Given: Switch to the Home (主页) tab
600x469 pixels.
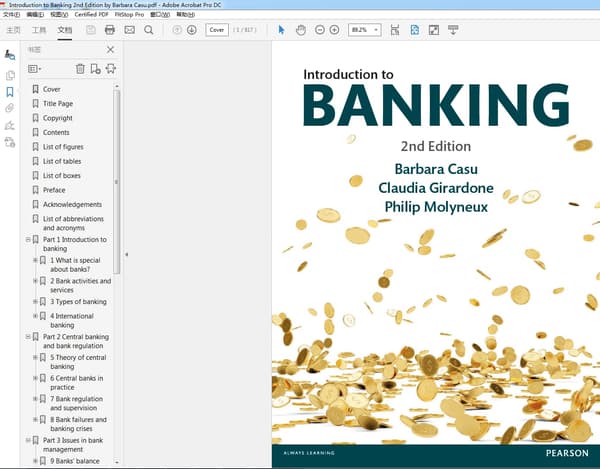Looking at the screenshot, I should click(x=13, y=30).
